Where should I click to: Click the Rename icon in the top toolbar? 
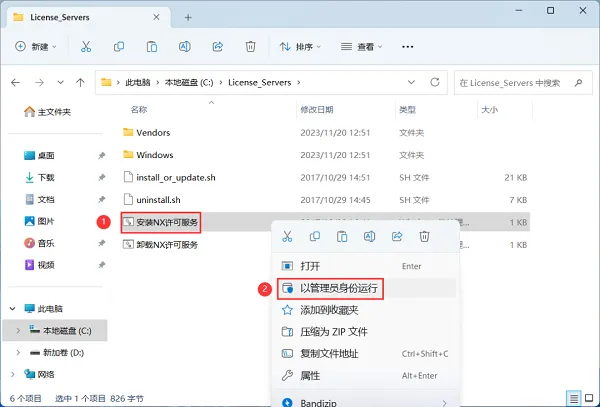pos(185,47)
